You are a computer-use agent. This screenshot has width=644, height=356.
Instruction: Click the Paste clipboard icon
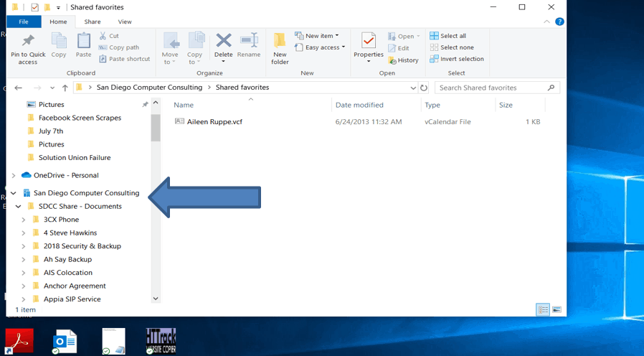[84, 41]
